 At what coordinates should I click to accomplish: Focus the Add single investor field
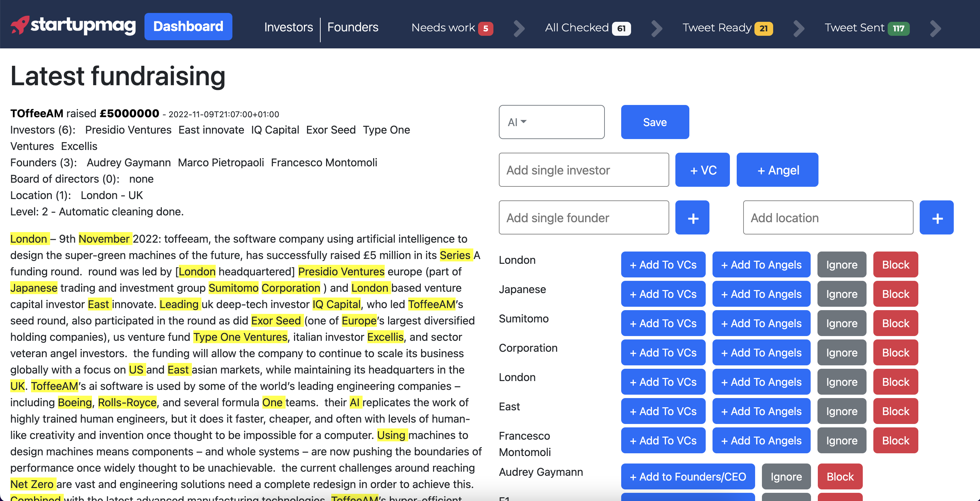[584, 170]
